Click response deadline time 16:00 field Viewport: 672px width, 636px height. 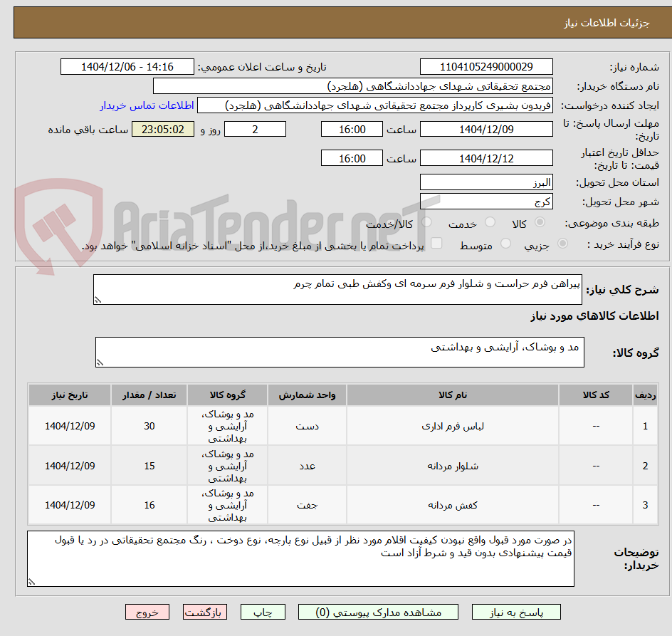click(352, 129)
